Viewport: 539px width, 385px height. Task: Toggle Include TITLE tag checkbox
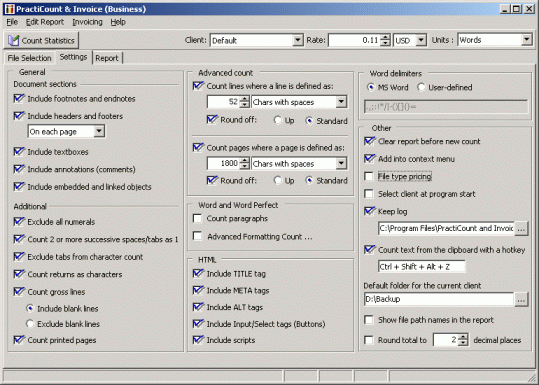point(198,274)
